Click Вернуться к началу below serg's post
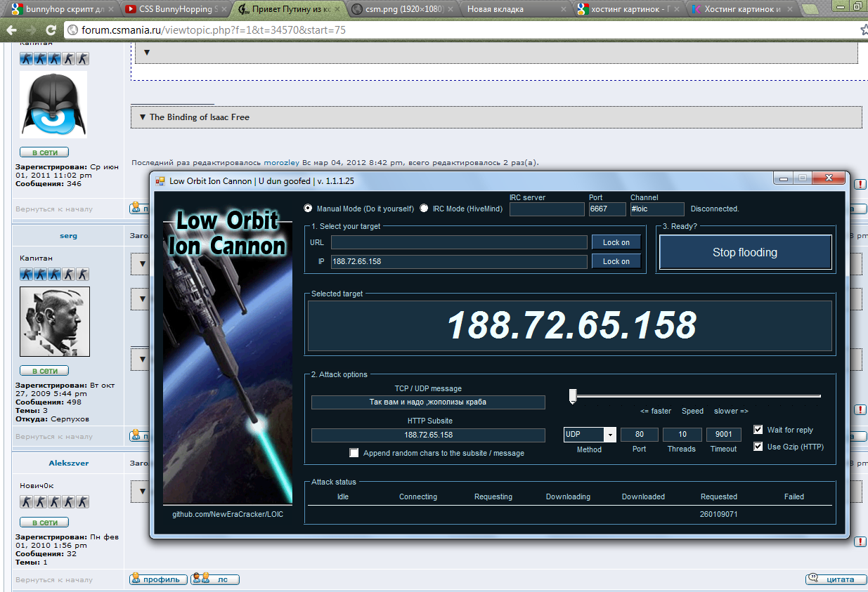This screenshot has width=868, height=592. [x=54, y=436]
